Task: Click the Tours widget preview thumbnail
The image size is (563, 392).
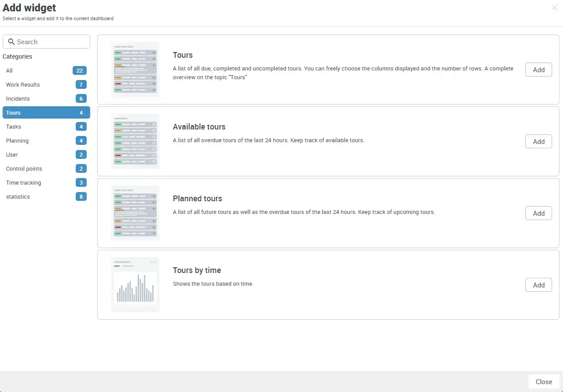Action: tap(135, 69)
